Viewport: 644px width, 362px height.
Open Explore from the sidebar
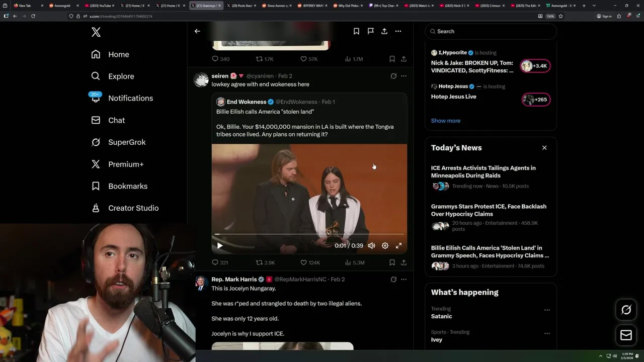113,76
